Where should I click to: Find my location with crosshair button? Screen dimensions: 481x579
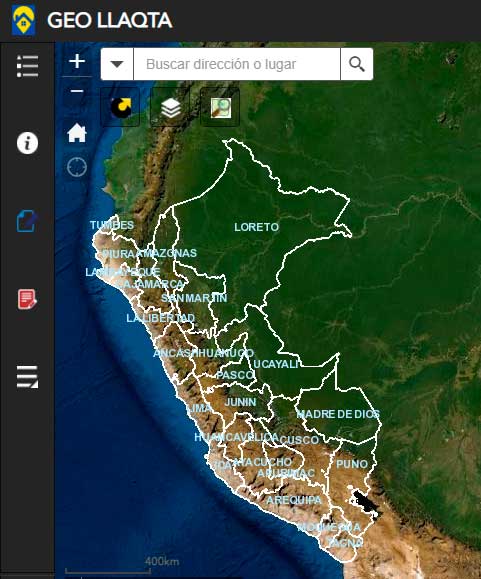coord(77,167)
